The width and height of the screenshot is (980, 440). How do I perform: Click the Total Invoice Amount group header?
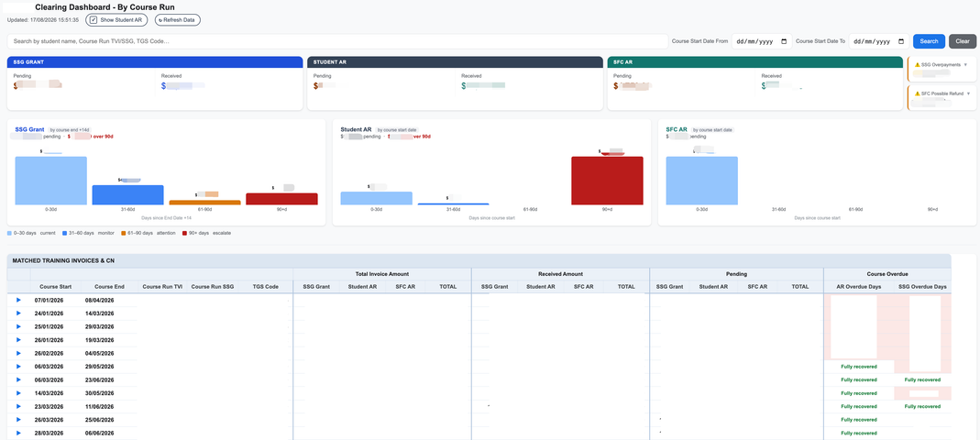[382, 274]
